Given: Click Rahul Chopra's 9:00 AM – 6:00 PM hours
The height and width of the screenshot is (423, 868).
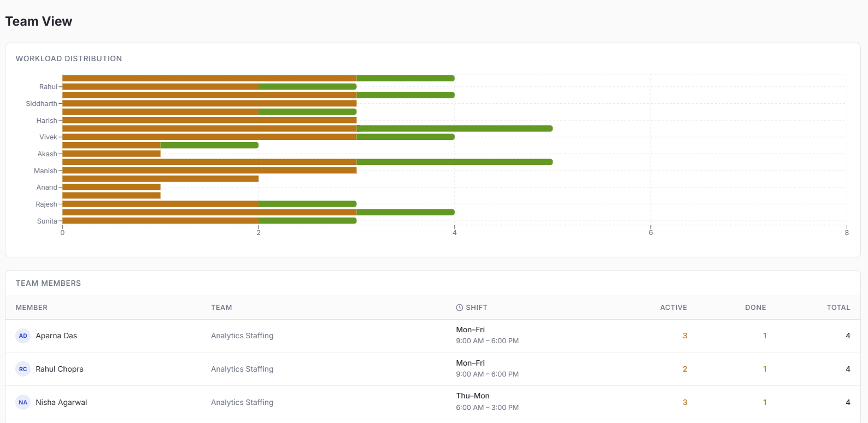Looking at the screenshot, I should (488, 374).
